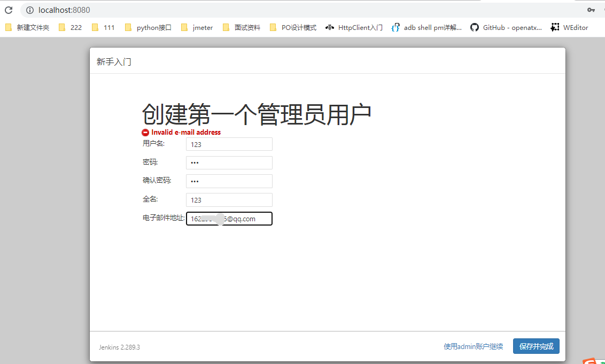Click the 使用admin账户继续 link
This screenshot has height=364, width=605.
[474, 346]
